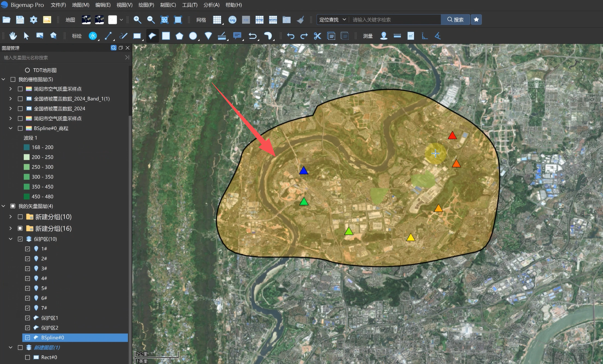Uncheck the 1# point layer checkbox
603x364 pixels.
(x=27, y=248)
